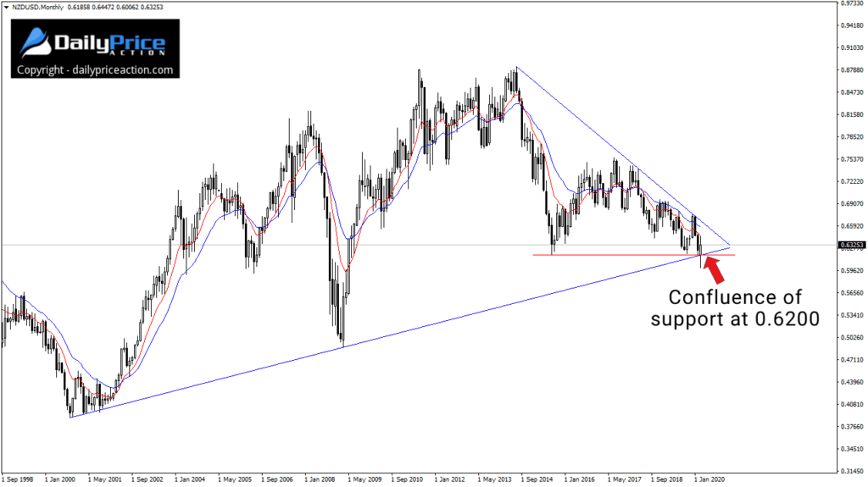Click the 1 Sep 2014 date label
The width and height of the screenshot is (868, 487).
(537, 479)
